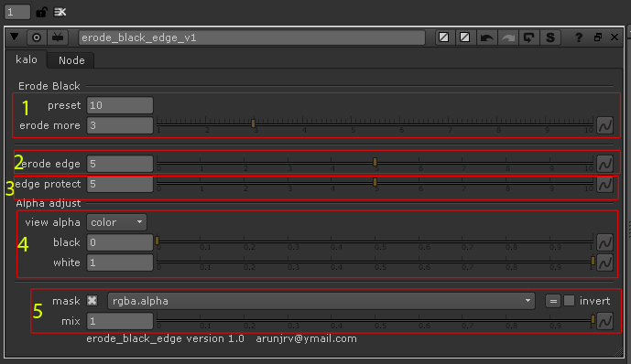Viewport: 631px width, 364px height.
Task: Toggle the mask enable checkbox
Action: tap(92, 301)
